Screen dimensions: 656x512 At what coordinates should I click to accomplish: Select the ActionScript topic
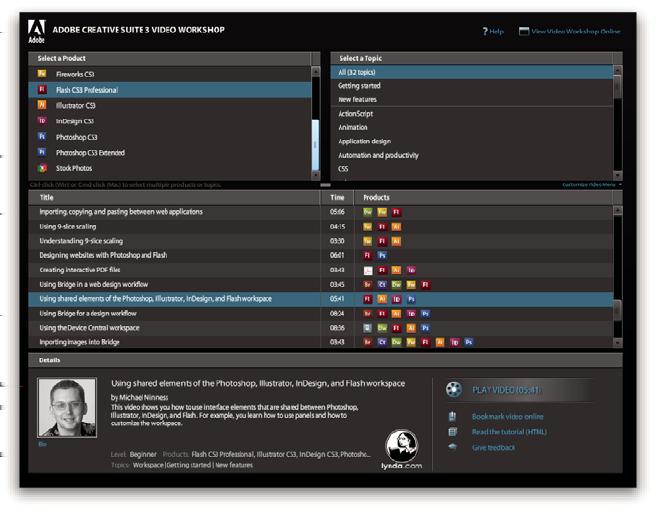point(472,114)
